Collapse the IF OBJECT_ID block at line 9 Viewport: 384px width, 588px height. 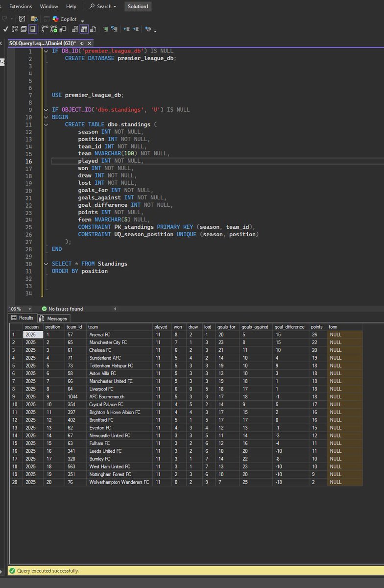[x=47, y=109]
